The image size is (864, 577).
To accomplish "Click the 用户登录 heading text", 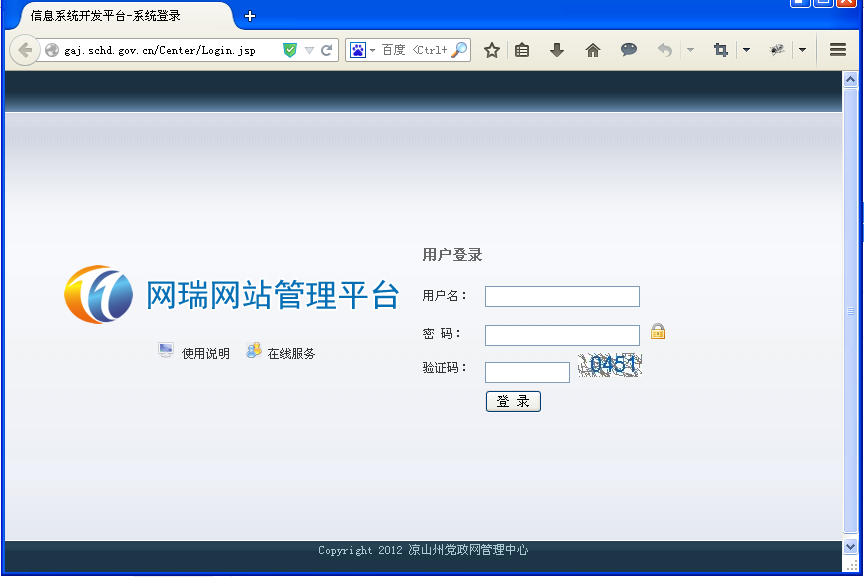I will pyautogui.click(x=452, y=255).
